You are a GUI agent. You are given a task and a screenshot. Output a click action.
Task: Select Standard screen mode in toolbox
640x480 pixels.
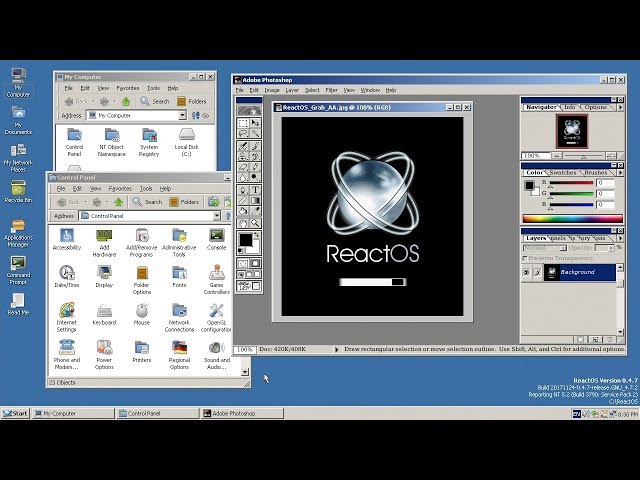(241, 275)
